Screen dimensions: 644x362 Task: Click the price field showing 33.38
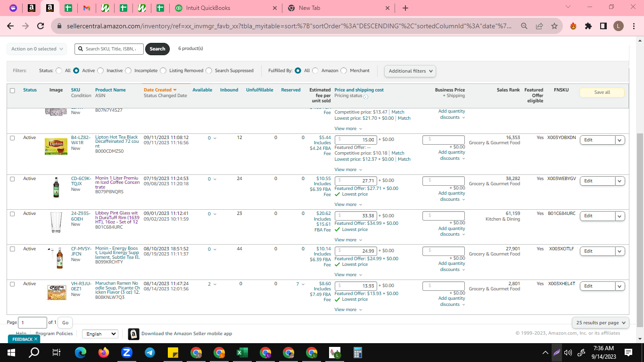[x=356, y=216]
